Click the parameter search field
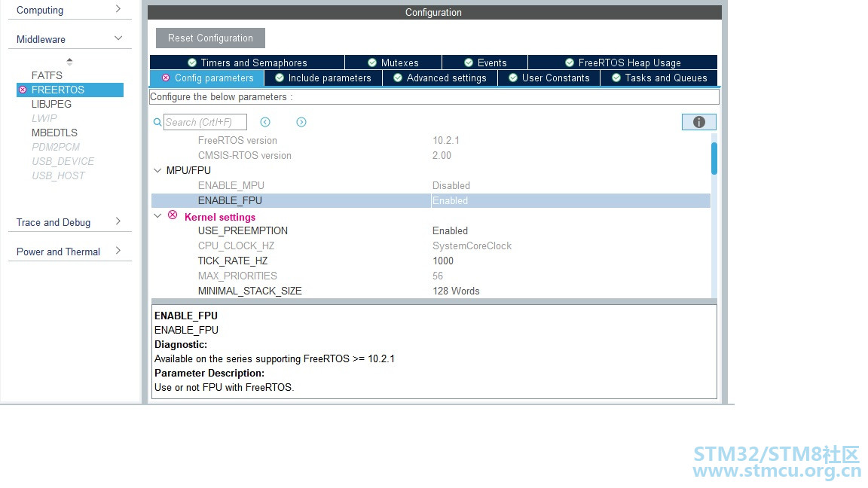The height and width of the screenshot is (488, 868). 206,122
